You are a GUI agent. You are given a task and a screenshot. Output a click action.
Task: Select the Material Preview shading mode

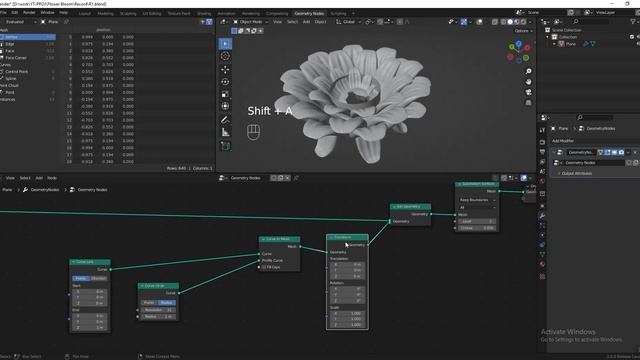pos(516,22)
